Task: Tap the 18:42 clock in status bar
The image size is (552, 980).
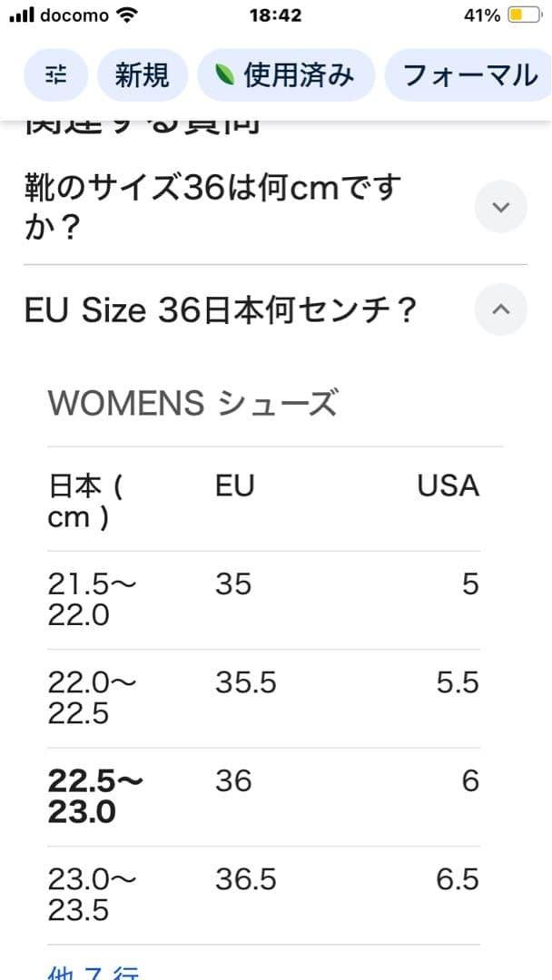Action: pyautogui.click(x=275, y=15)
